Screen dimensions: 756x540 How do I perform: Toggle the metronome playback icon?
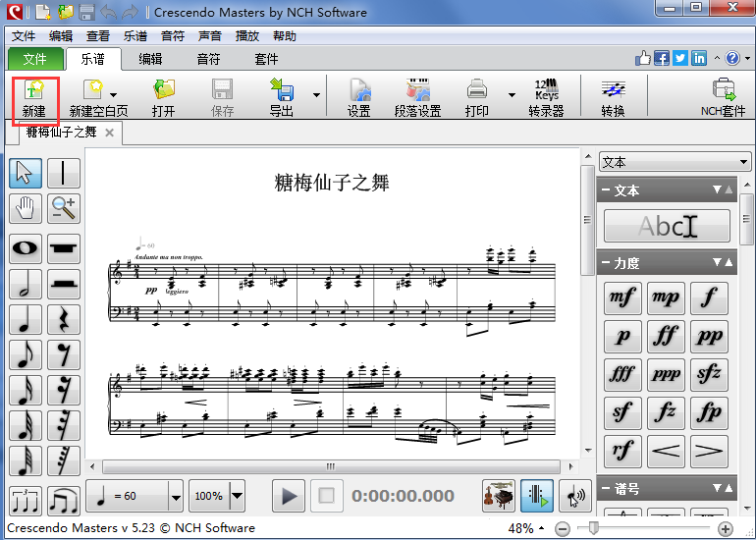pyautogui.click(x=537, y=496)
